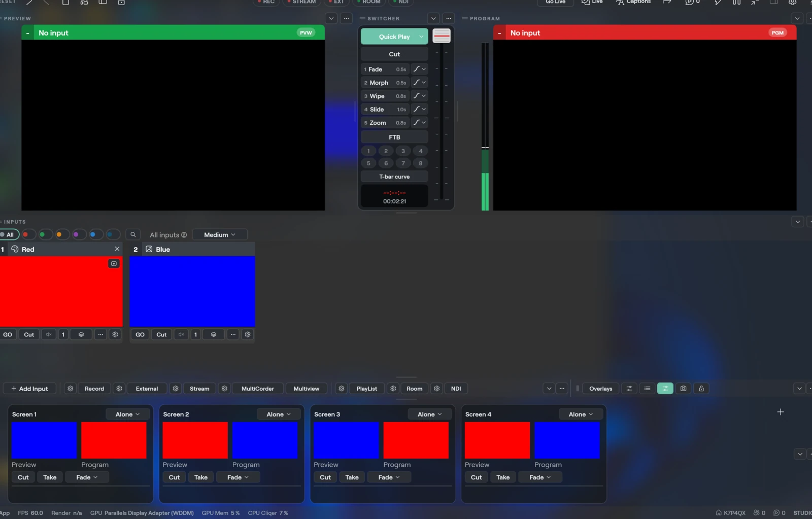Open settings gear left of NDI
812x519 pixels.
pyautogui.click(x=437, y=389)
